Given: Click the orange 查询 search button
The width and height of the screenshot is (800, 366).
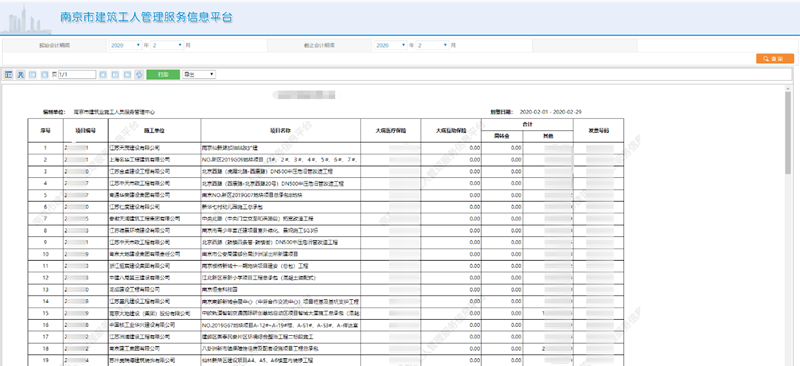Looking at the screenshot, I should pos(774,59).
